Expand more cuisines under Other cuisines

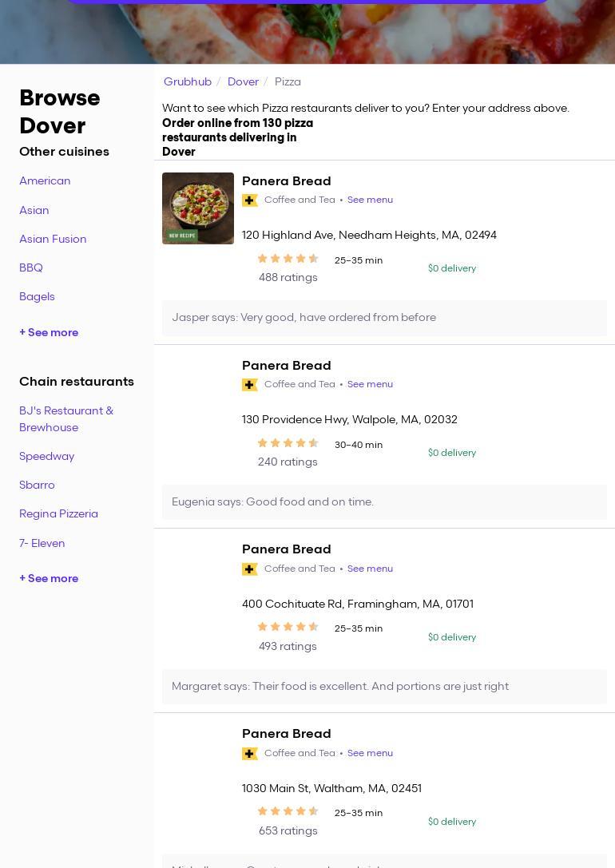tap(49, 333)
